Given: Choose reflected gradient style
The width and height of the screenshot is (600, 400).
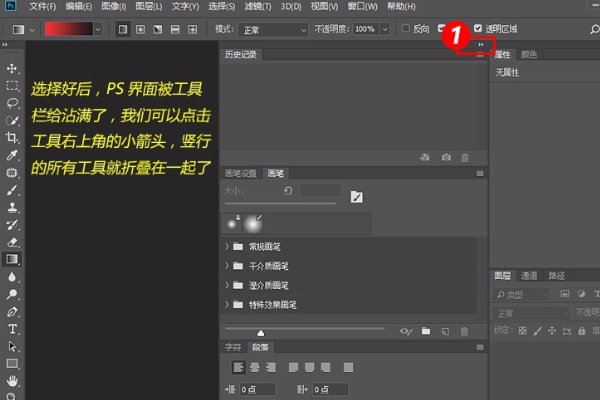Looking at the screenshot, I should pyautogui.click(x=175, y=29).
